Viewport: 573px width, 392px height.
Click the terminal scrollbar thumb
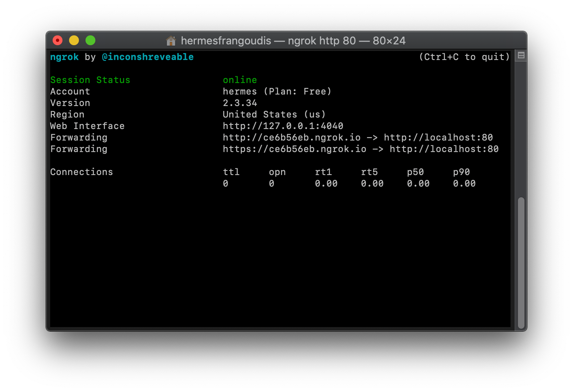click(x=521, y=263)
